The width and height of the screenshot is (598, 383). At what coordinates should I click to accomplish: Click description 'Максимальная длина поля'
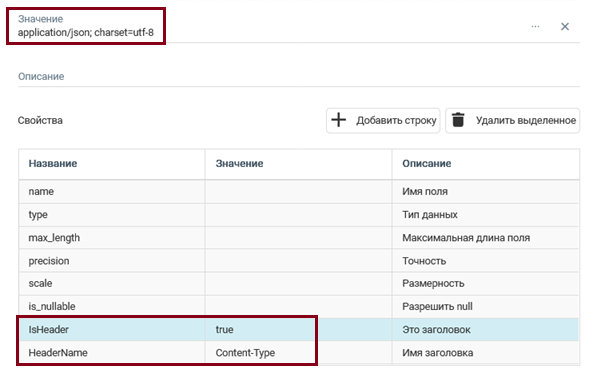coord(466,238)
